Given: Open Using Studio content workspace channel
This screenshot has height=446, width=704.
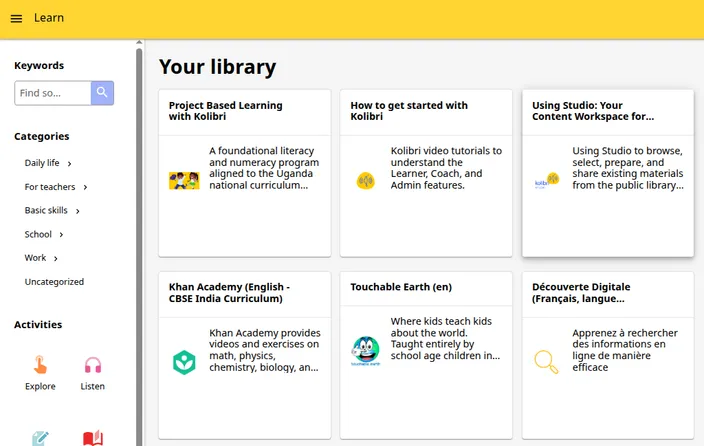Looking at the screenshot, I should click(x=608, y=173).
